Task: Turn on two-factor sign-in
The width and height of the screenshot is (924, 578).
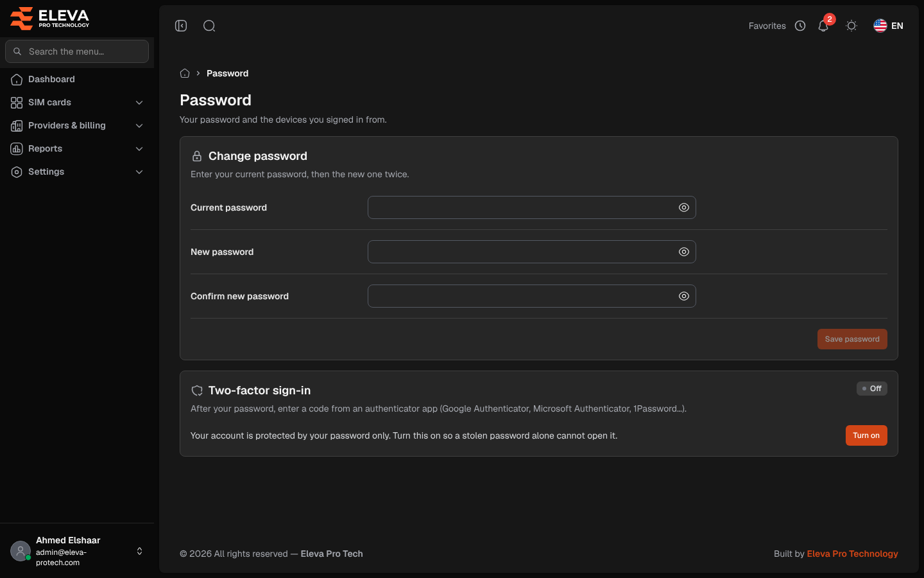Action: point(866,435)
